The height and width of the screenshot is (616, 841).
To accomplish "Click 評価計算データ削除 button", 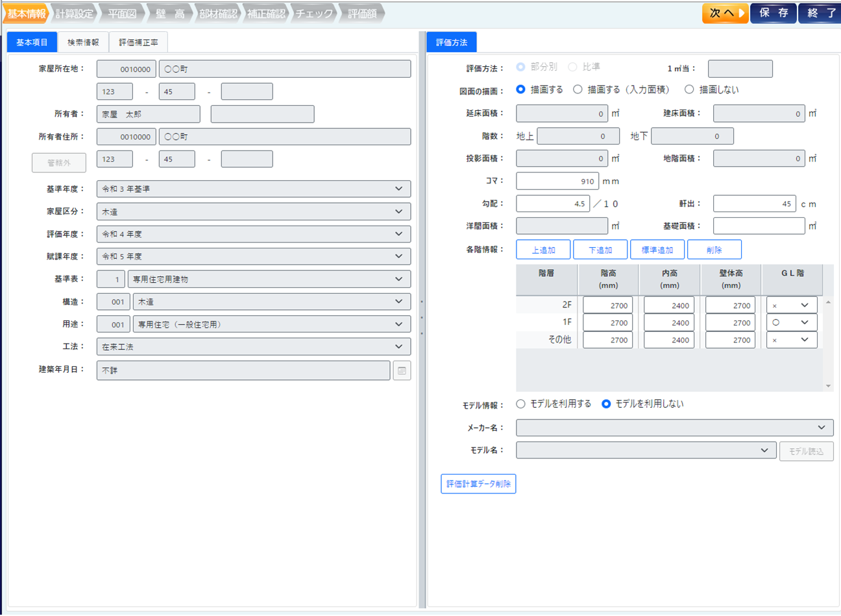I will (x=478, y=484).
